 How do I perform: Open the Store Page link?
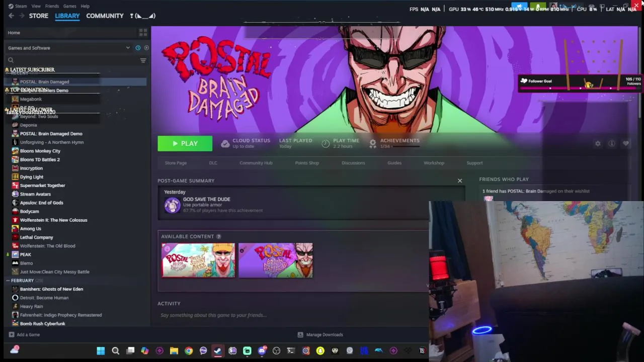(176, 163)
